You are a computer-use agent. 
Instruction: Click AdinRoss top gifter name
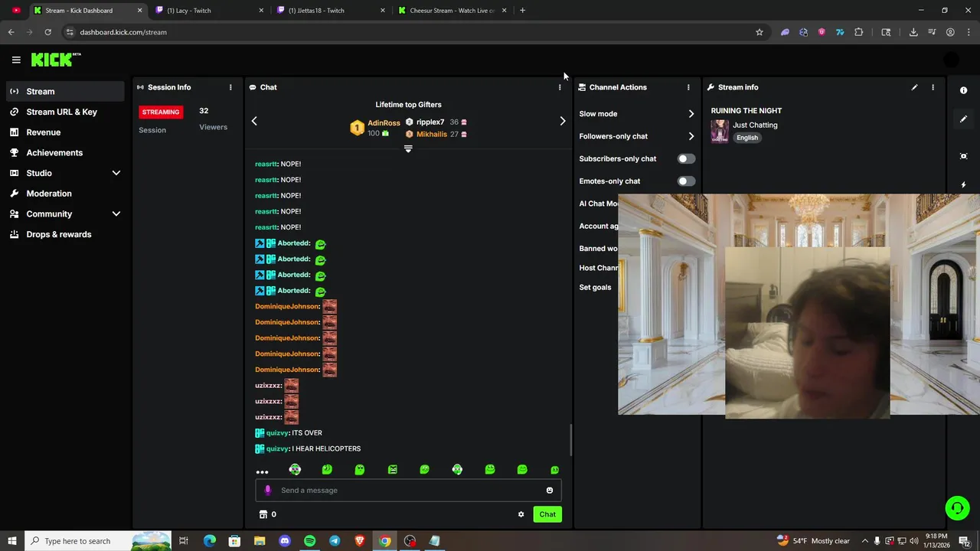click(x=384, y=123)
